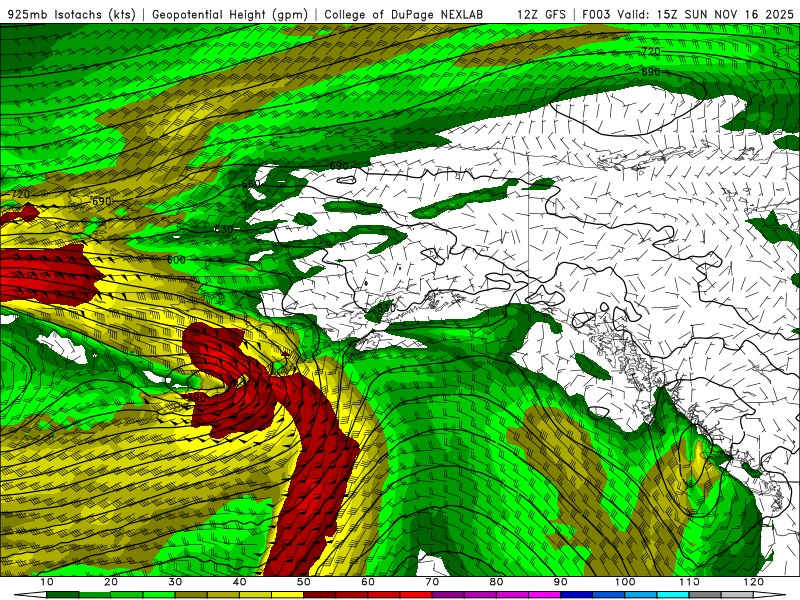This screenshot has width=800, height=600.
Task: Click the bright red swatch before the 70 mark
Action: tap(416, 595)
